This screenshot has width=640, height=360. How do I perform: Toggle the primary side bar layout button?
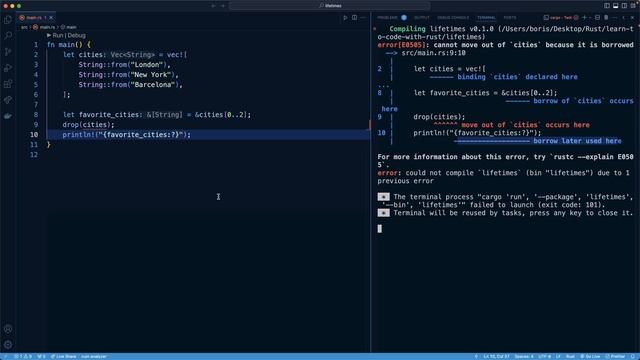[607, 6]
